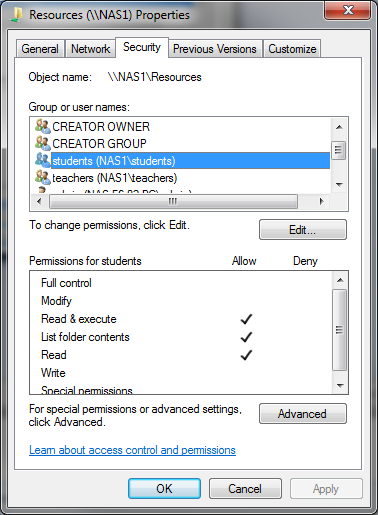Click the teachers group icon

click(x=43, y=177)
